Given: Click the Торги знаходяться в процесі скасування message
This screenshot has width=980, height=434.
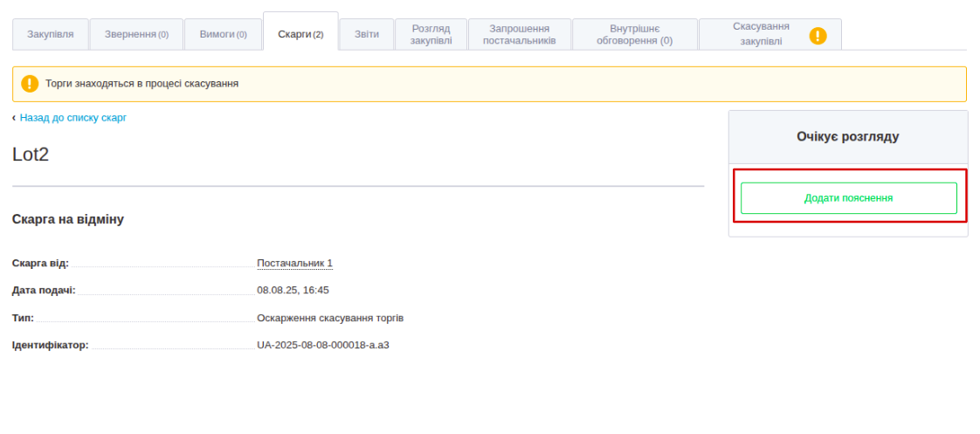Looking at the screenshot, I should pos(141,84).
